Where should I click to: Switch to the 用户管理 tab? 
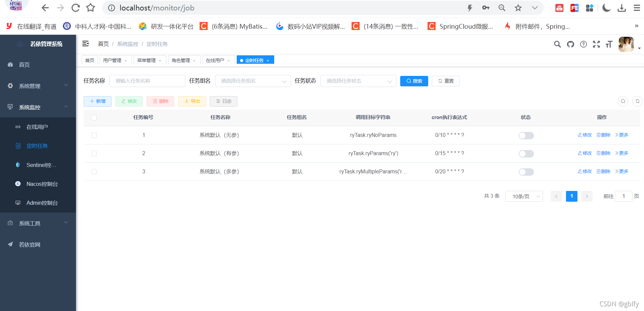(x=113, y=60)
